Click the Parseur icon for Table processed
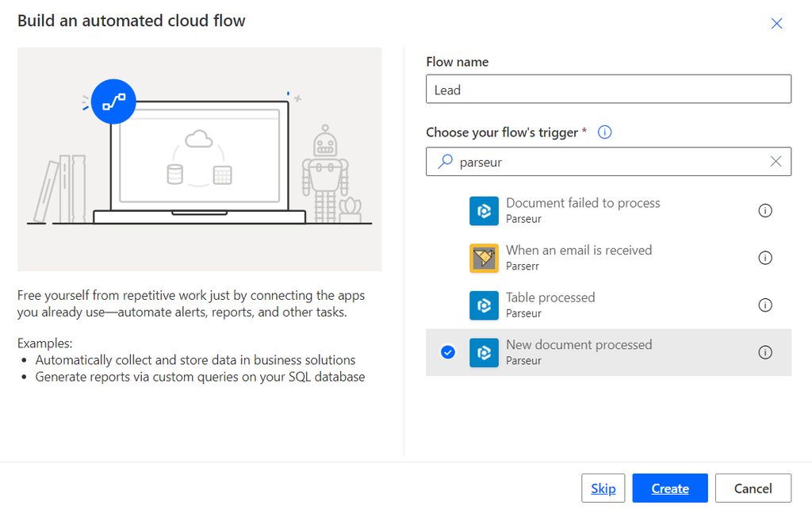The height and width of the screenshot is (510, 812). point(484,305)
